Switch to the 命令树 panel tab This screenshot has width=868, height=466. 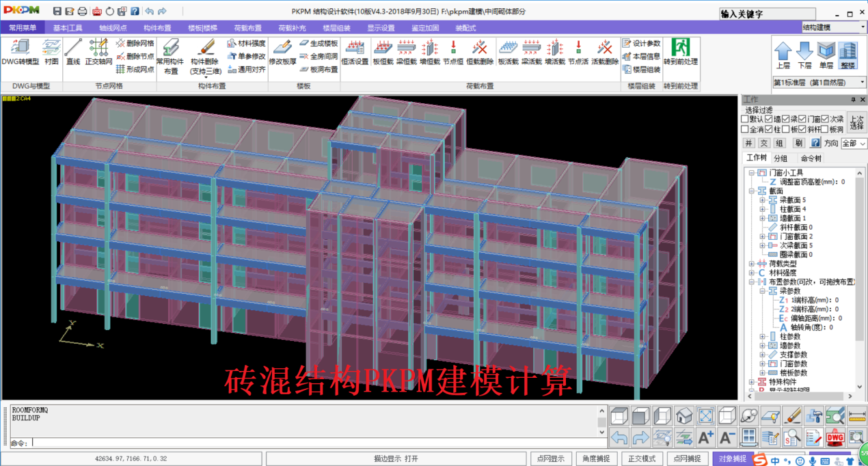812,159
